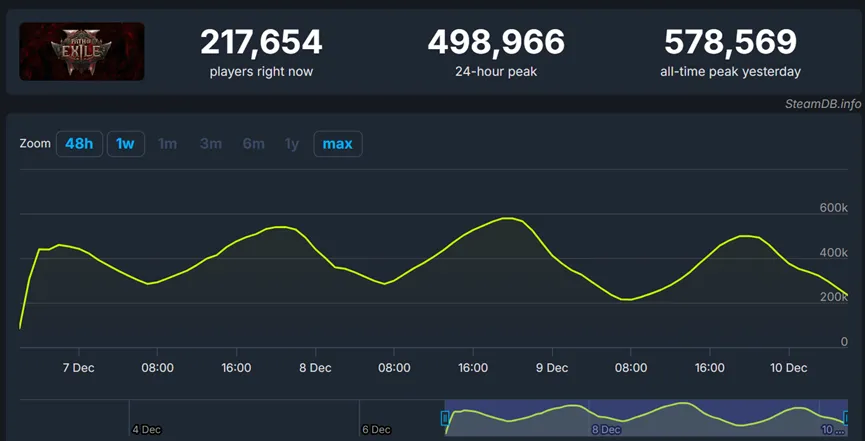Click the 'all-time peak yesterday' label
The image size is (865, 441).
[730, 72]
